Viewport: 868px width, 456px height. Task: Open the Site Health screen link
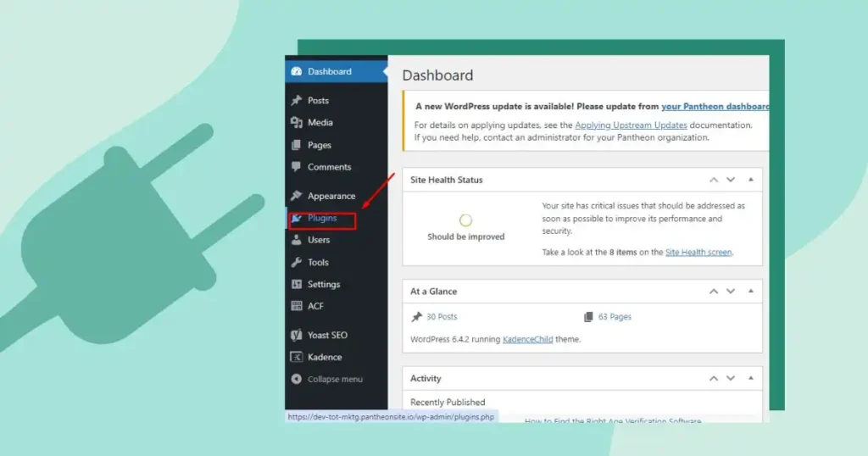point(698,252)
